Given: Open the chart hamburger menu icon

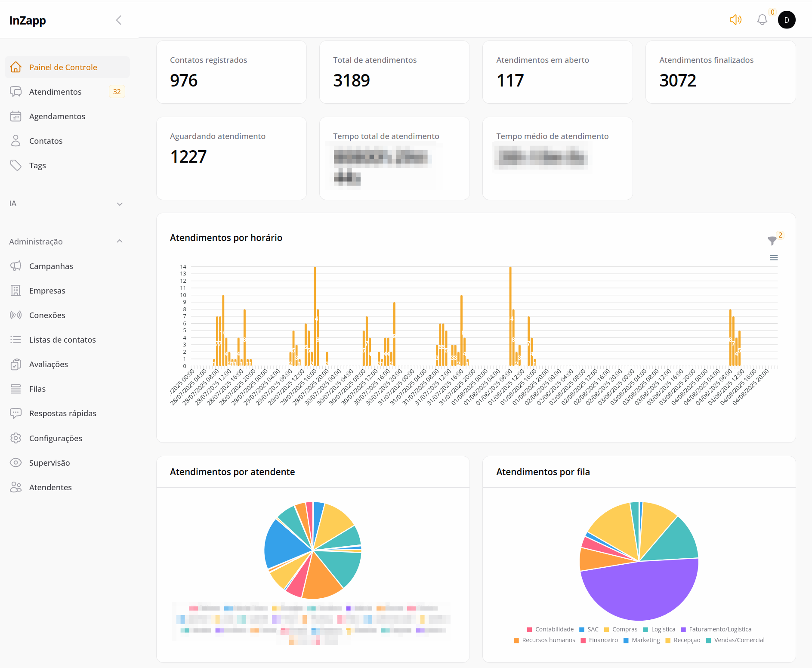Looking at the screenshot, I should (773, 257).
